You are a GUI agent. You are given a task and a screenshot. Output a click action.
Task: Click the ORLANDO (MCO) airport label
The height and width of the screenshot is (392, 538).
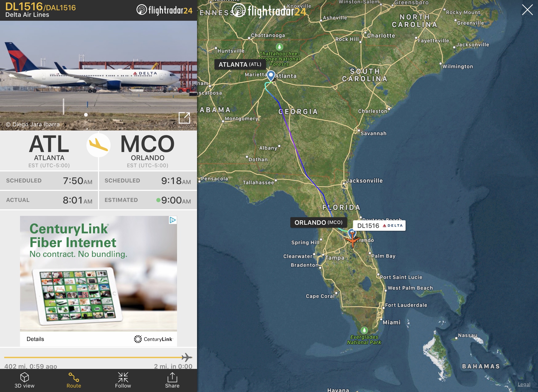(x=318, y=222)
